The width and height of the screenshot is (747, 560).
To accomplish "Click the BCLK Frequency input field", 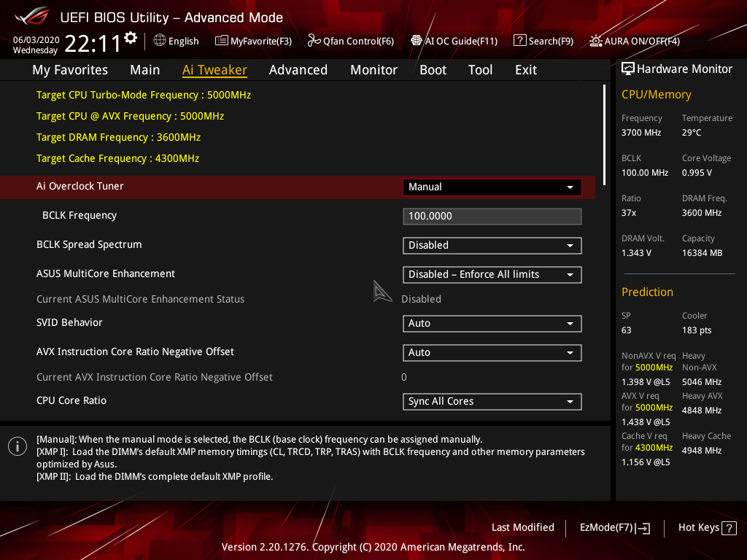I will (492, 216).
